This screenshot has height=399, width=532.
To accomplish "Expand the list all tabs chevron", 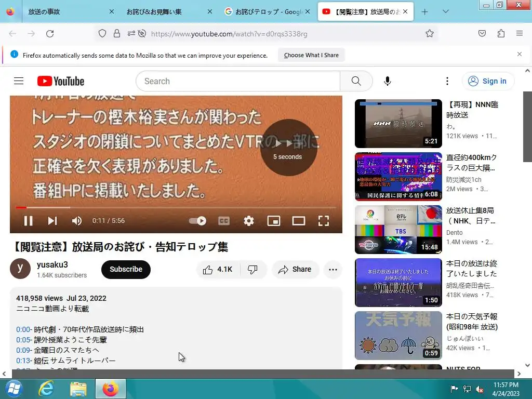I will [446, 11].
